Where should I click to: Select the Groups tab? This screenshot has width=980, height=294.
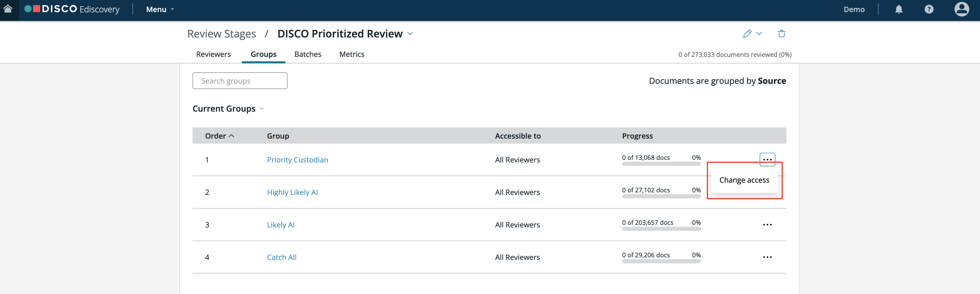click(x=264, y=54)
